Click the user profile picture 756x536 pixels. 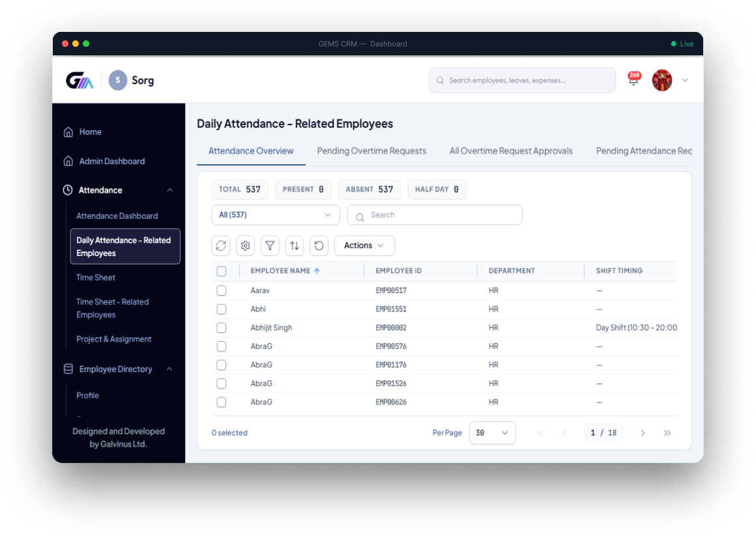coord(662,80)
